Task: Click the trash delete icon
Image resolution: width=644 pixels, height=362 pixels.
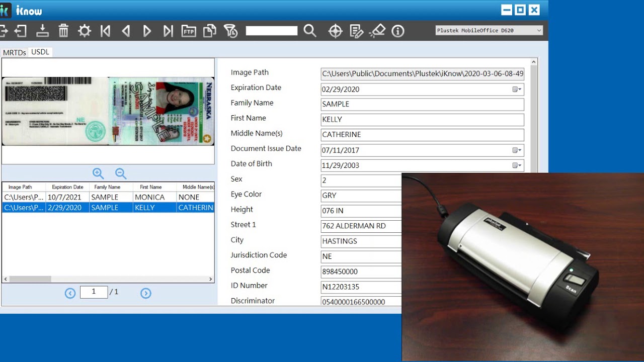Action: [63, 31]
